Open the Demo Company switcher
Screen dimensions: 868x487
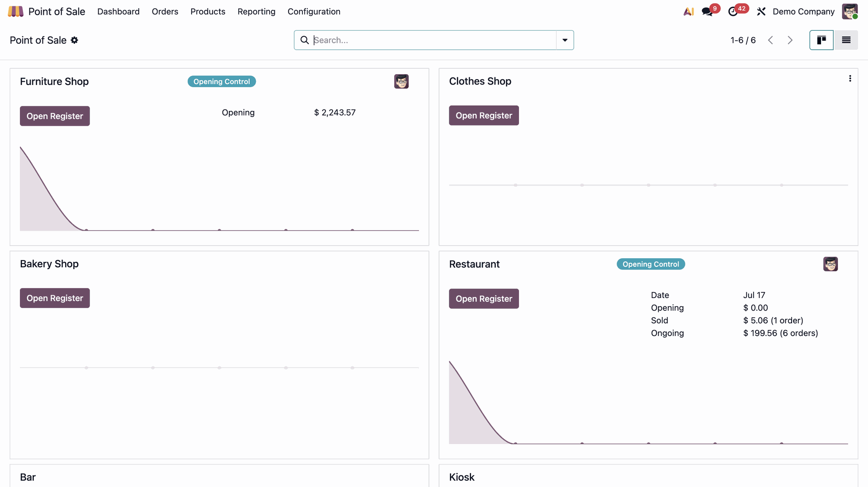click(x=803, y=11)
